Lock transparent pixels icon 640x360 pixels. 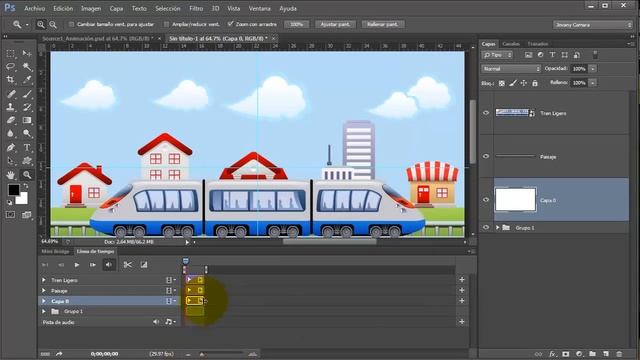point(502,83)
